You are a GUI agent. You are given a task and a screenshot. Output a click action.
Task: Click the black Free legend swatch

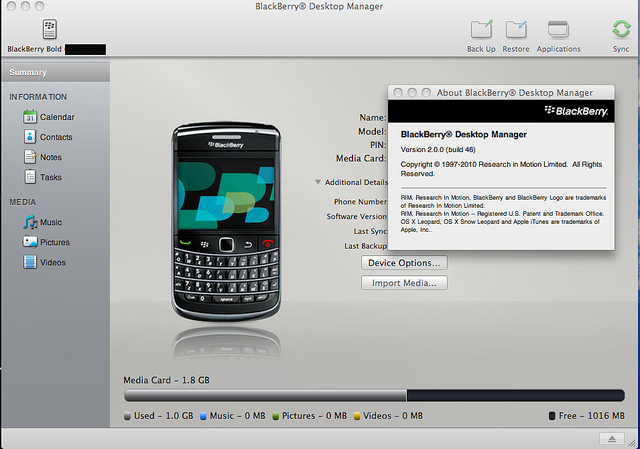(552, 416)
